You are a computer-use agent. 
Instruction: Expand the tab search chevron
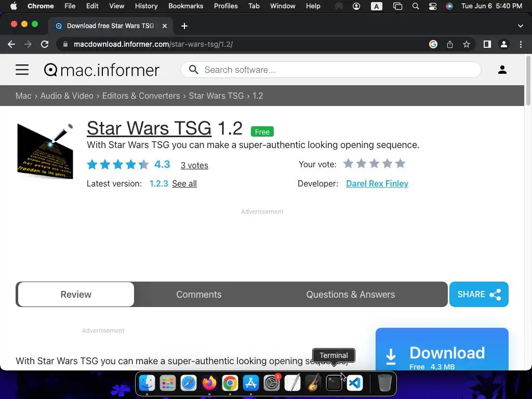click(x=520, y=26)
